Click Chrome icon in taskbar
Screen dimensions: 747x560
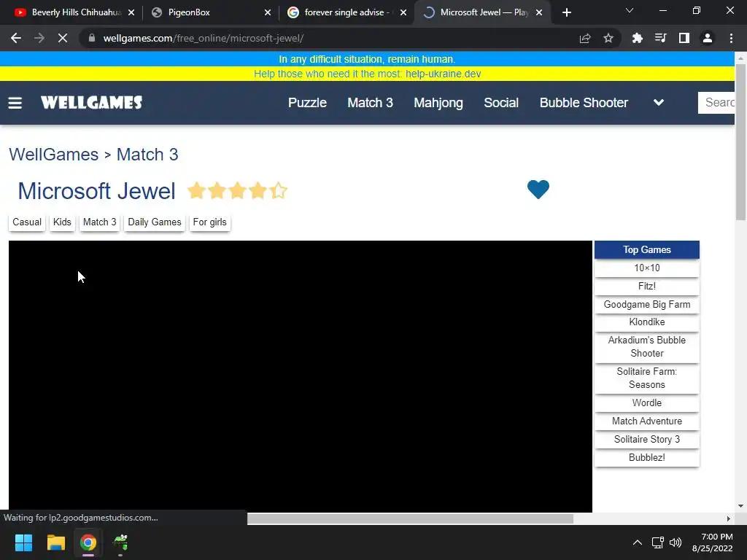coord(88,542)
